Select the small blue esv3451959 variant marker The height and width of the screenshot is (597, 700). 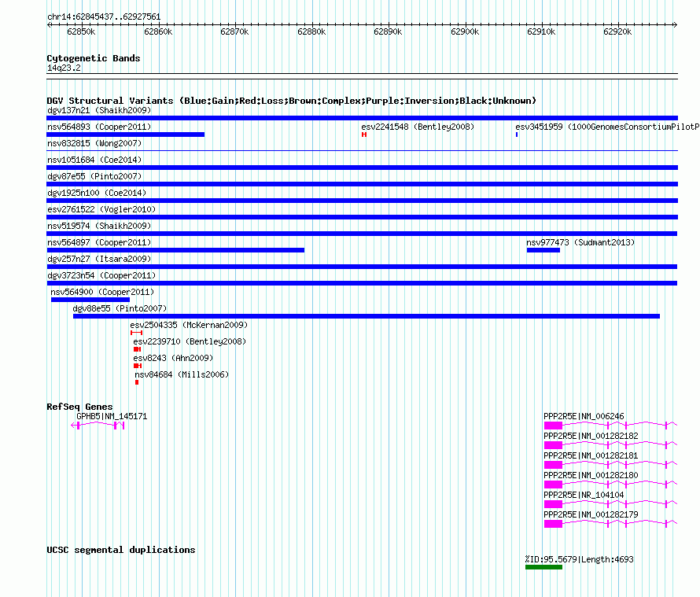click(x=517, y=135)
